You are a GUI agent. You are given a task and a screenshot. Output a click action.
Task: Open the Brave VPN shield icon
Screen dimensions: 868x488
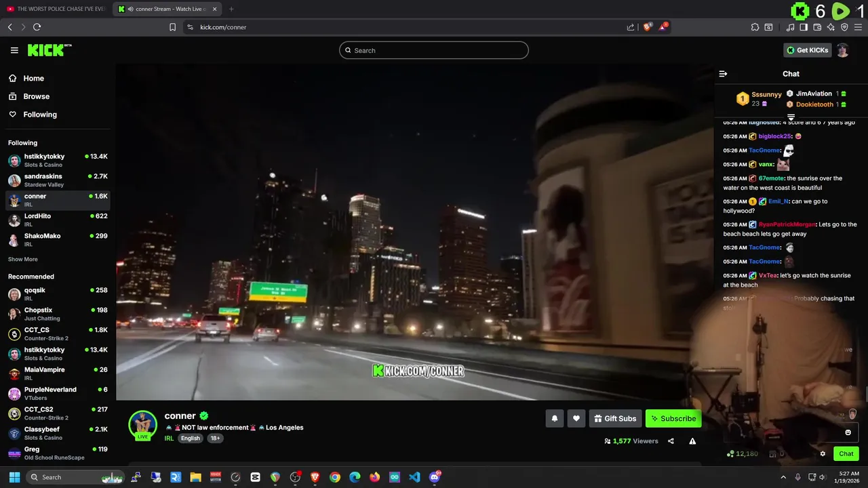click(x=844, y=27)
